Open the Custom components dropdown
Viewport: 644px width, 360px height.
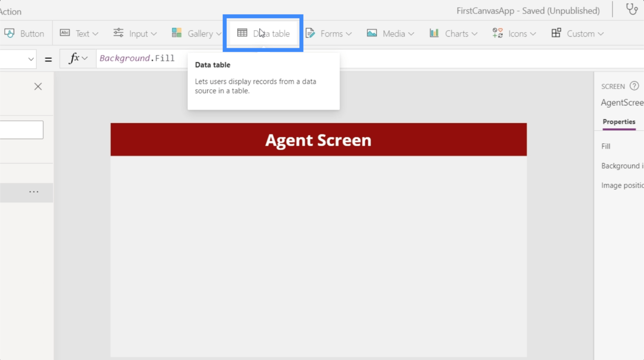(x=577, y=34)
